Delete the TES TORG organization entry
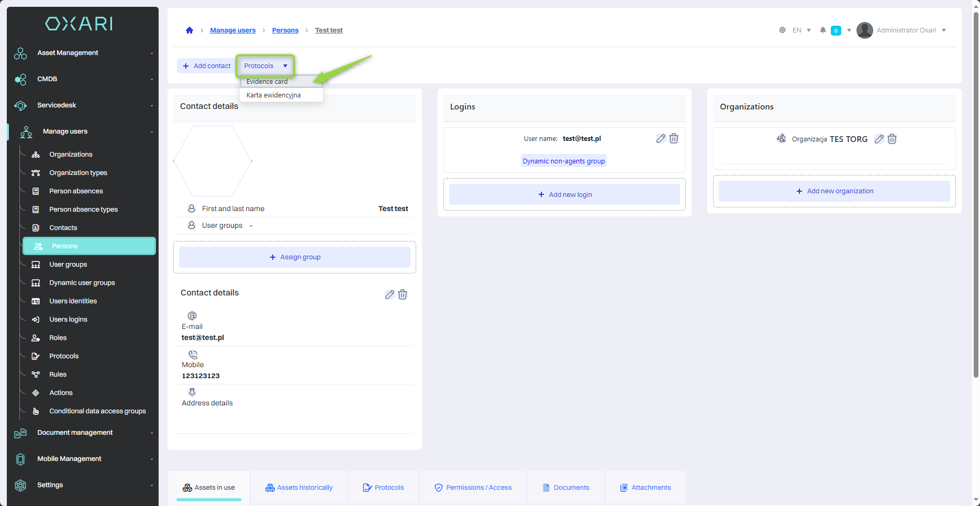This screenshot has width=980, height=506. pyautogui.click(x=892, y=139)
